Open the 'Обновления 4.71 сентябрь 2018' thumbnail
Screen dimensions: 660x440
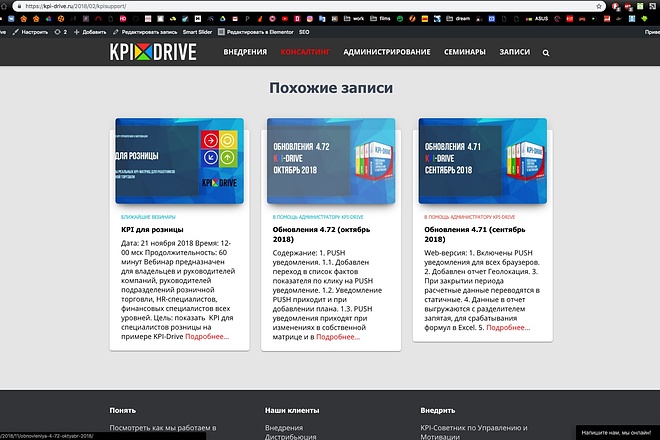click(483, 161)
